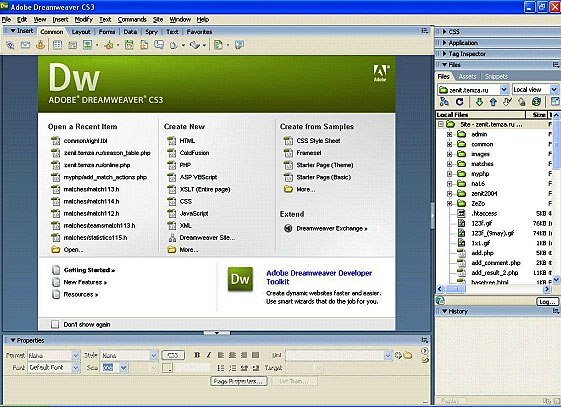Insert an Email Link from the toolbar
Viewport: 561px width, 407px height.
click(25, 45)
